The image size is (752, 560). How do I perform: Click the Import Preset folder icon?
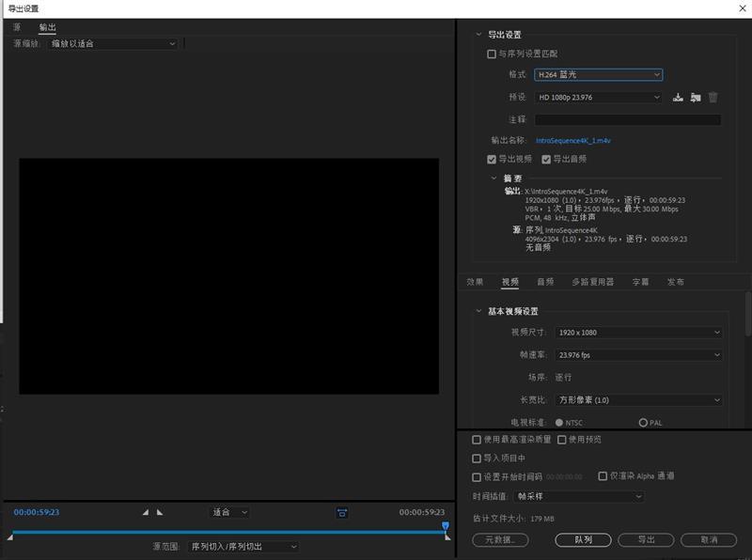(x=696, y=98)
